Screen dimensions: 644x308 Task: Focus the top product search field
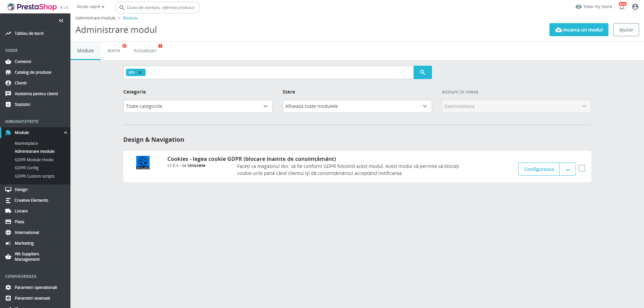158,7
